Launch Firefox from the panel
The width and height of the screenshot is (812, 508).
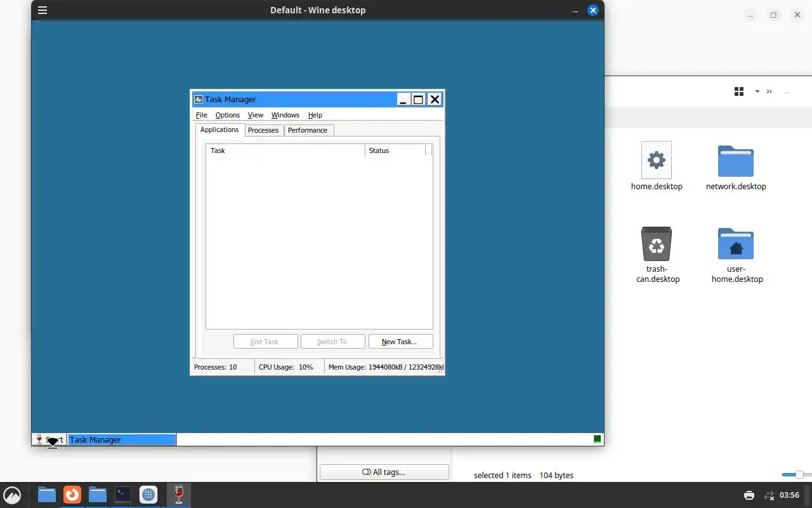72,494
